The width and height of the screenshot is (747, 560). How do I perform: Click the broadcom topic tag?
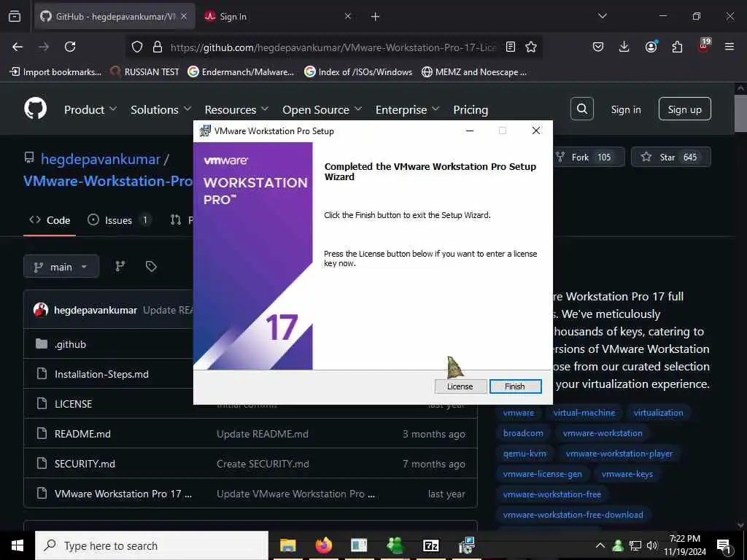point(523,433)
